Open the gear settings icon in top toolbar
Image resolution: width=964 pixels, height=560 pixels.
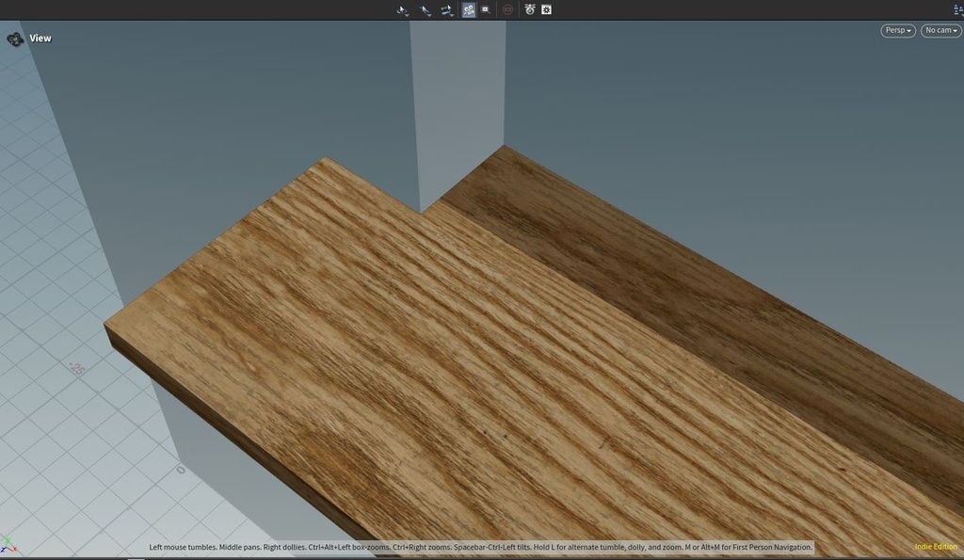coord(546,9)
